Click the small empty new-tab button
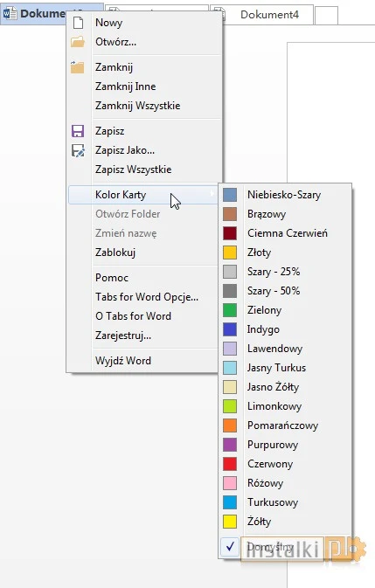This screenshot has width=375, height=588. coord(326,16)
